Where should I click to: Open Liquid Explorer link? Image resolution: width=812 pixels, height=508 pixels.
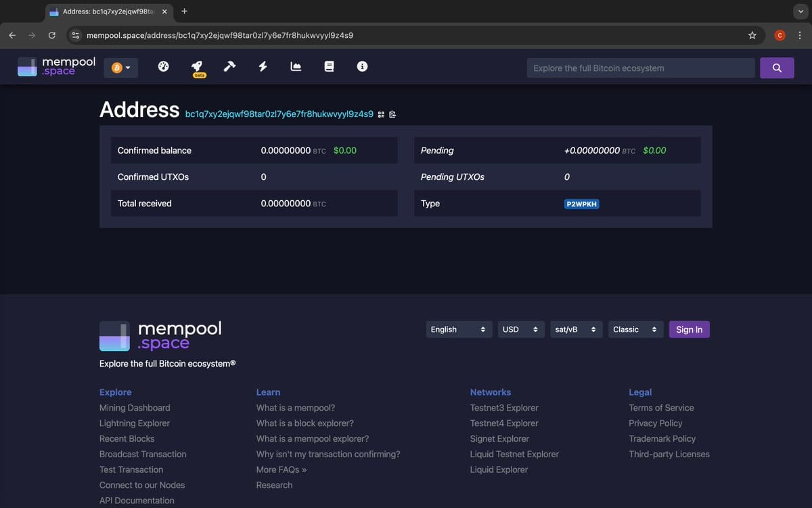(499, 470)
